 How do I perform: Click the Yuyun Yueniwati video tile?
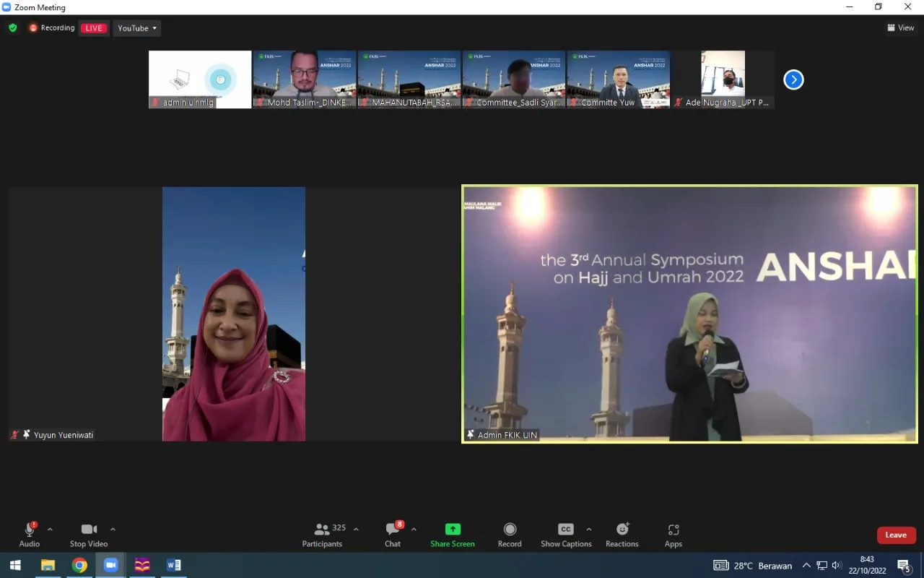click(x=234, y=314)
